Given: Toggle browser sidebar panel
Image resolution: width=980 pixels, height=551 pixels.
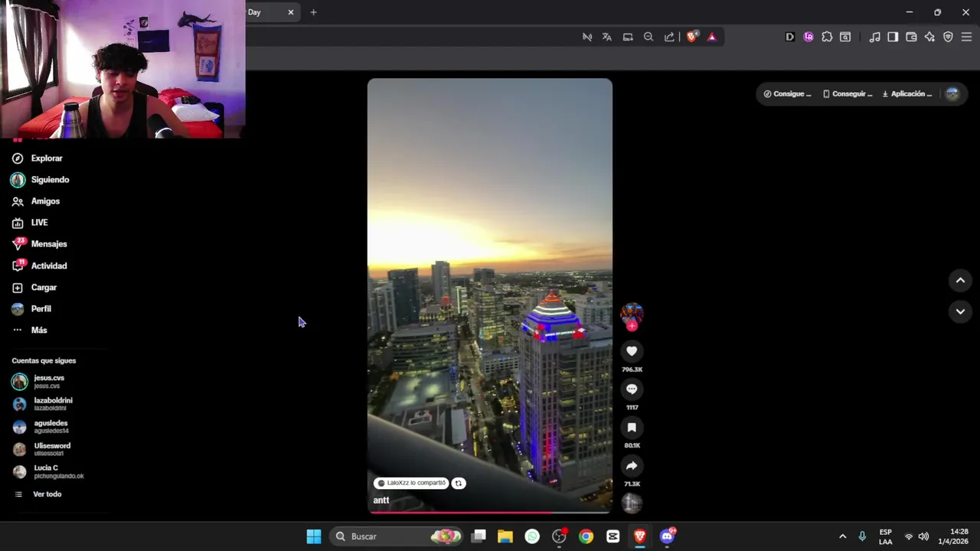Looking at the screenshot, I should (x=893, y=37).
